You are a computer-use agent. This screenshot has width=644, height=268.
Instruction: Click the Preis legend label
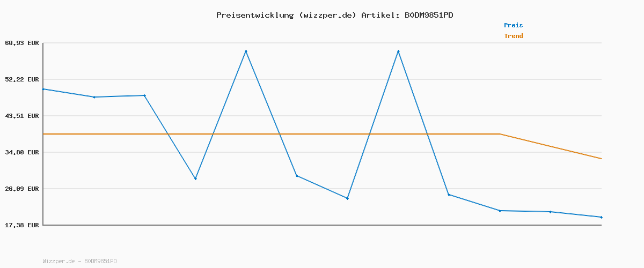point(513,25)
